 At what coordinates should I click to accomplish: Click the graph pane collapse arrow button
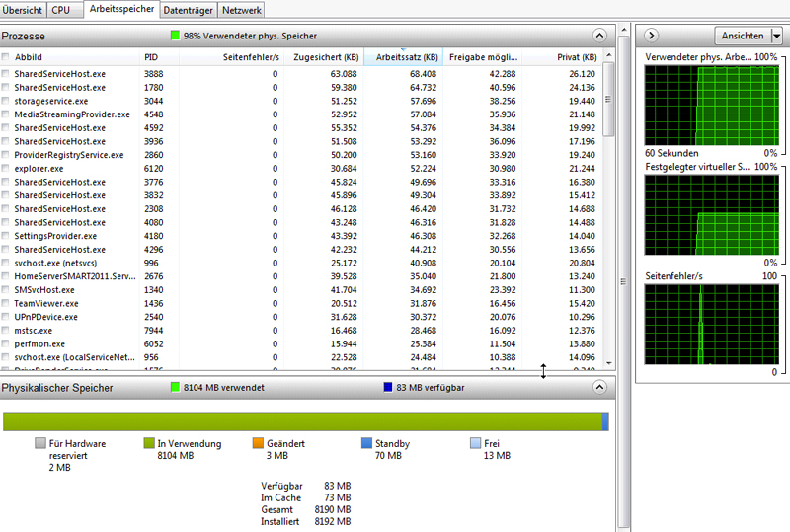click(651, 36)
